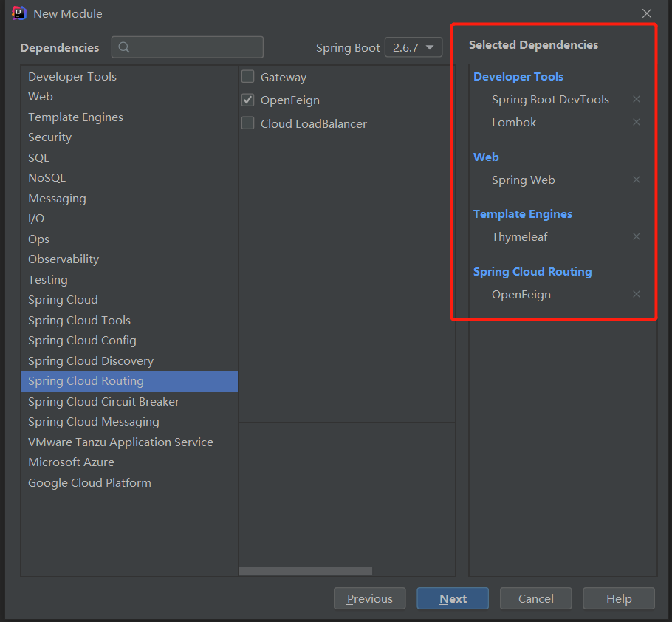This screenshot has height=622, width=672.
Task: Uncheck the OpenFeign dependency checkbox
Action: (x=247, y=100)
